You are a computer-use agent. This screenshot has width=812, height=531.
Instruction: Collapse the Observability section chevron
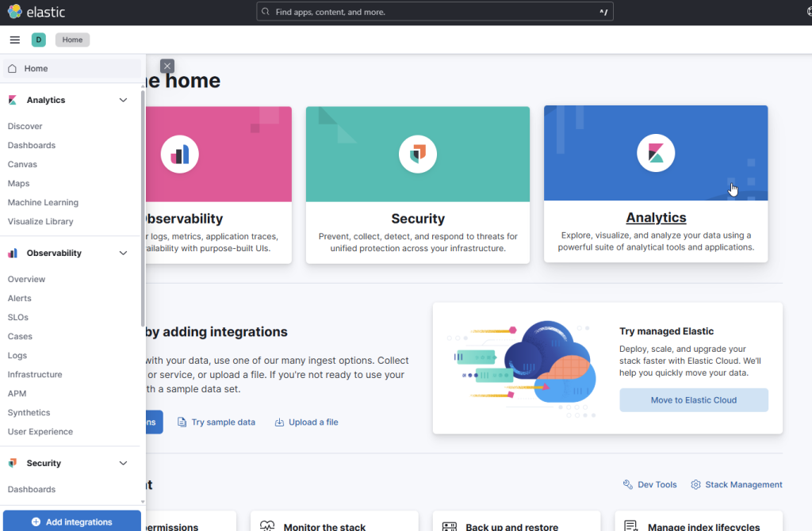[x=123, y=253]
